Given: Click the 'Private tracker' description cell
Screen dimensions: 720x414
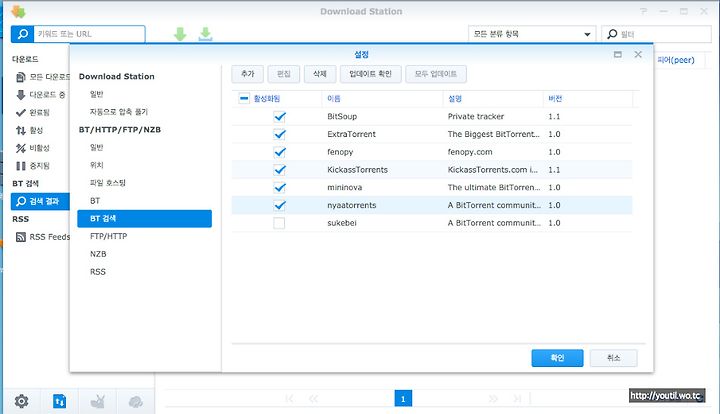Looking at the screenshot, I should (x=476, y=117).
